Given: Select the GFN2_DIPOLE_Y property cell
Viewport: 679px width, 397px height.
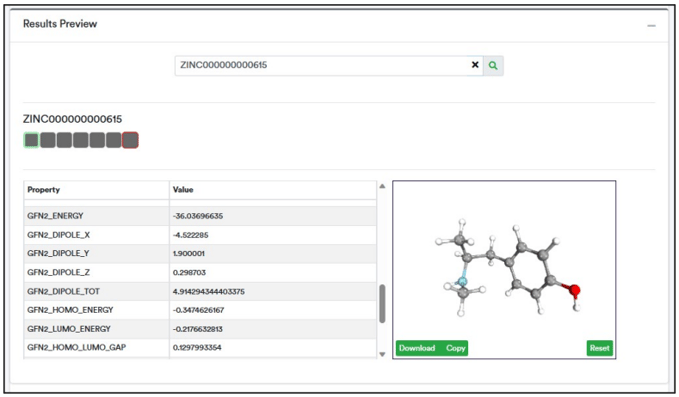Looking at the screenshot, I should 97,253.
